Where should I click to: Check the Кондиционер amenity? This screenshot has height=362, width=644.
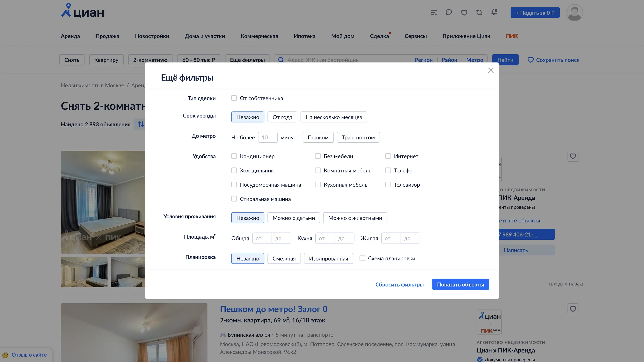(x=234, y=156)
